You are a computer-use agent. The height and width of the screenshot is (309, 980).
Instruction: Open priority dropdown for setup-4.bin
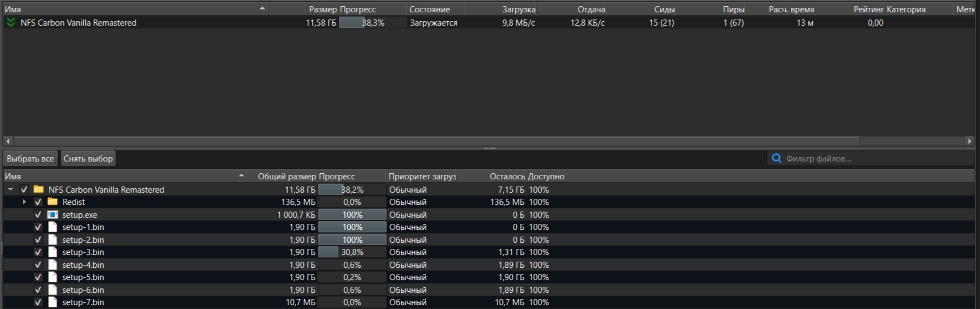(x=422, y=264)
